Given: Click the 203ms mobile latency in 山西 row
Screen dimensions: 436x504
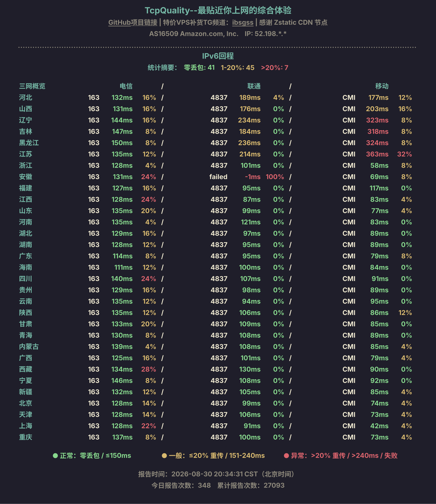Looking at the screenshot, I should pos(377,109).
